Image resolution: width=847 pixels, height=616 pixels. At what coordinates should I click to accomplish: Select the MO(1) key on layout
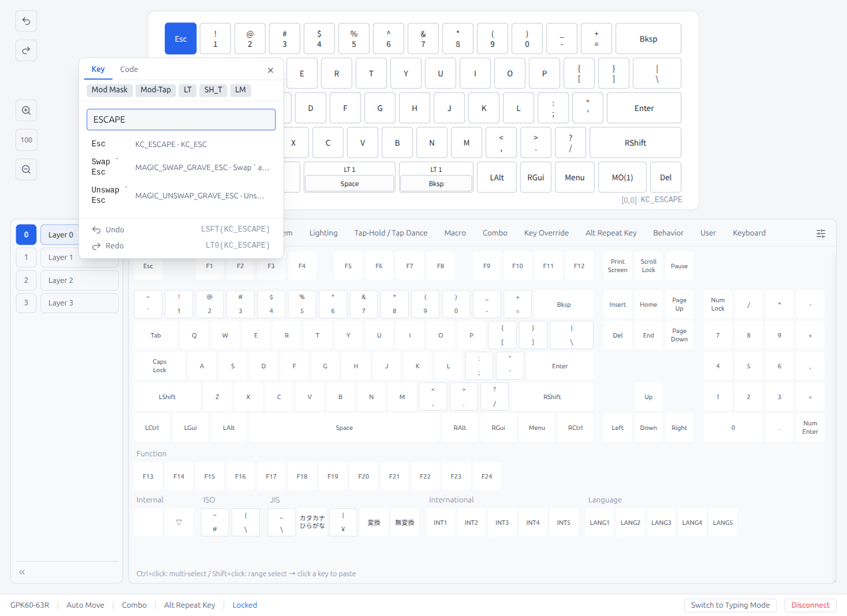[x=622, y=177]
